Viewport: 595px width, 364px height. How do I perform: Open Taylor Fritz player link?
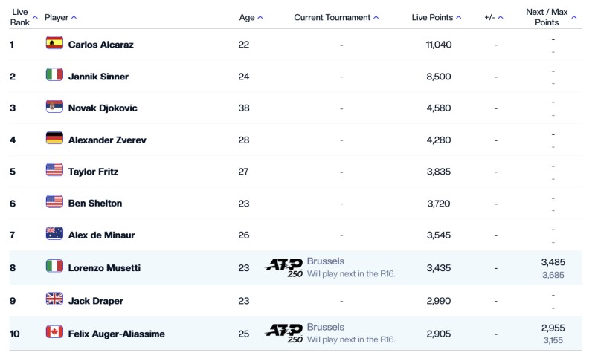pyautogui.click(x=93, y=172)
